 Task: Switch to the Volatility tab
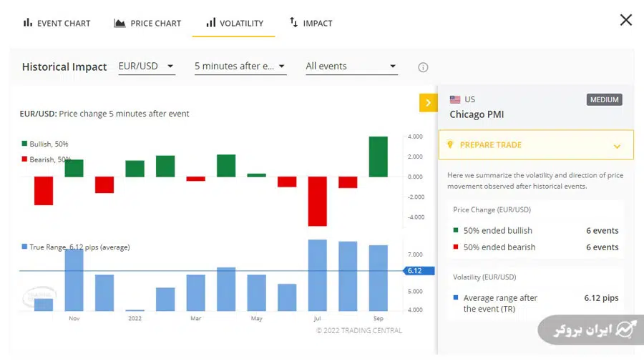point(234,23)
